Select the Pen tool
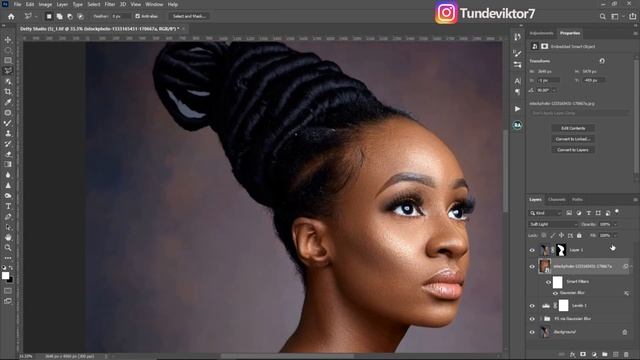 (x=8, y=217)
